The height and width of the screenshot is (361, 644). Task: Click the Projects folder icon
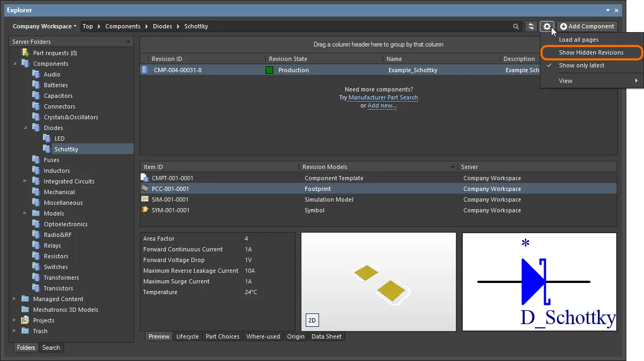(25, 320)
